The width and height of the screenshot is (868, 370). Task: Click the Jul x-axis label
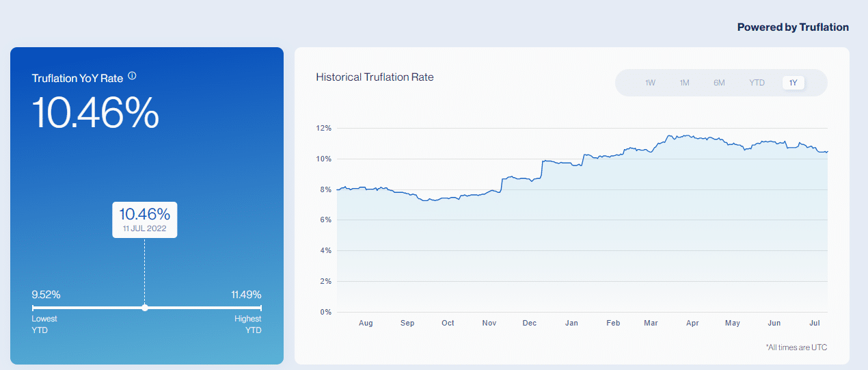tap(814, 323)
